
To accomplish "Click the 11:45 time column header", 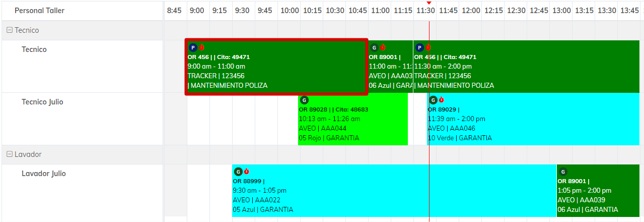I will tap(448, 11).
